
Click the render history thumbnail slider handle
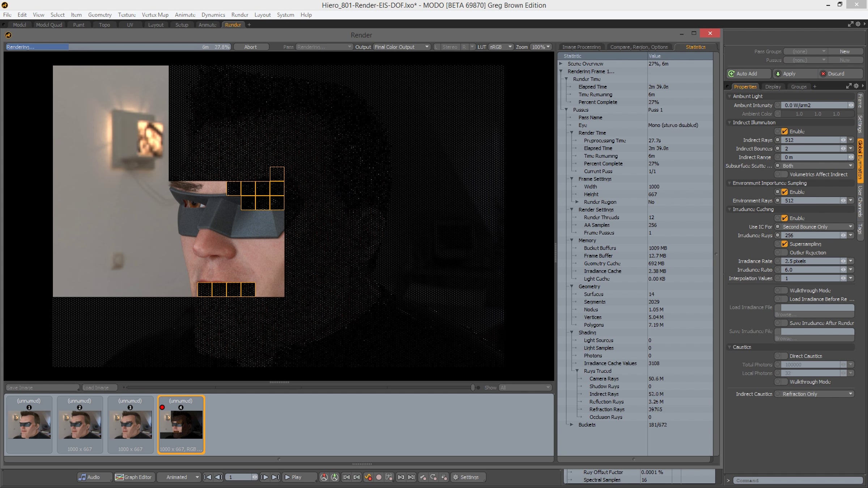[x=472, y=388]
